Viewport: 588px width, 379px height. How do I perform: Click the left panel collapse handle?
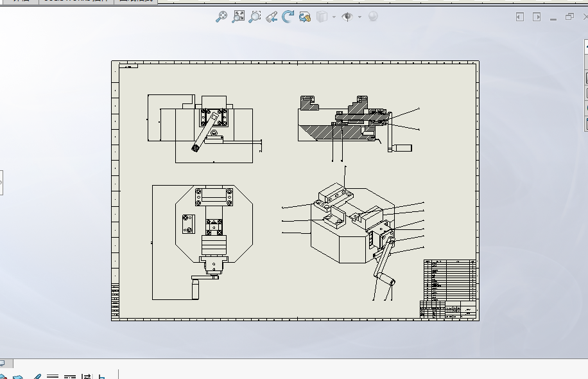tap(1, 182)
